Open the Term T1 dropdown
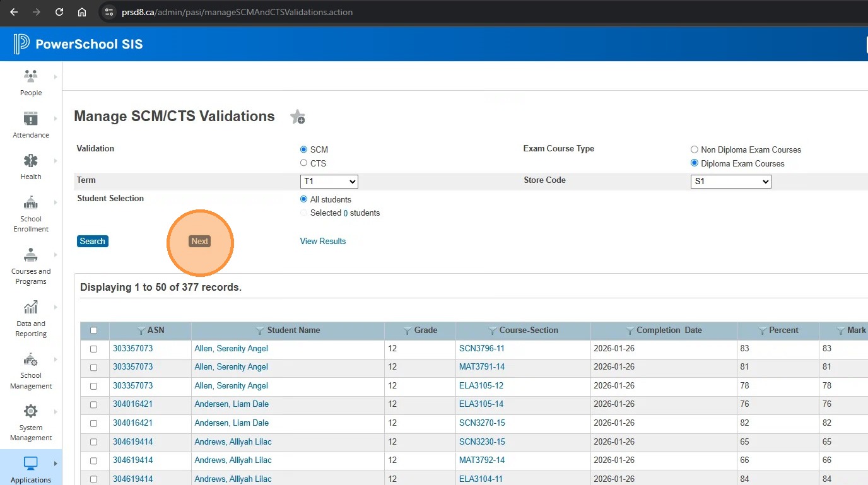The image size is (868, 485). pos(329,182)
